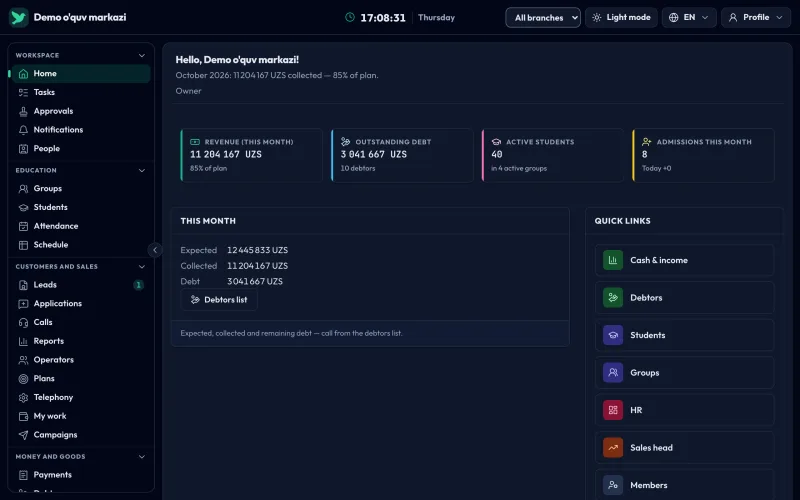The image size is (800, 500).
Task: Collapse the sidebar using the arrow handle
Action: click(155, 250)
